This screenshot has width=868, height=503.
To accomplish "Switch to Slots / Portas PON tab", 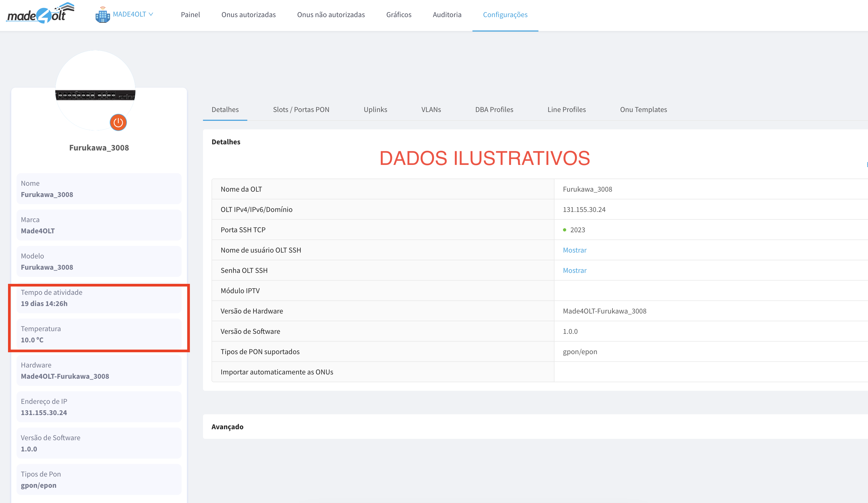I will tap(301, 109).
